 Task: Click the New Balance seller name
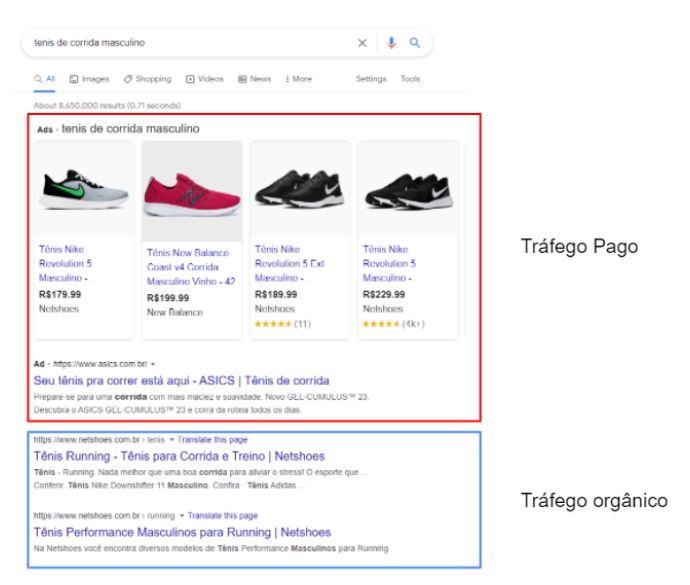175,313
